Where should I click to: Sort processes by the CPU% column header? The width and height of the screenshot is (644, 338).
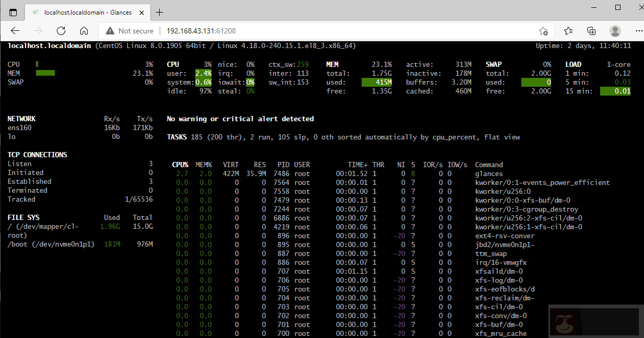(180, 165)
